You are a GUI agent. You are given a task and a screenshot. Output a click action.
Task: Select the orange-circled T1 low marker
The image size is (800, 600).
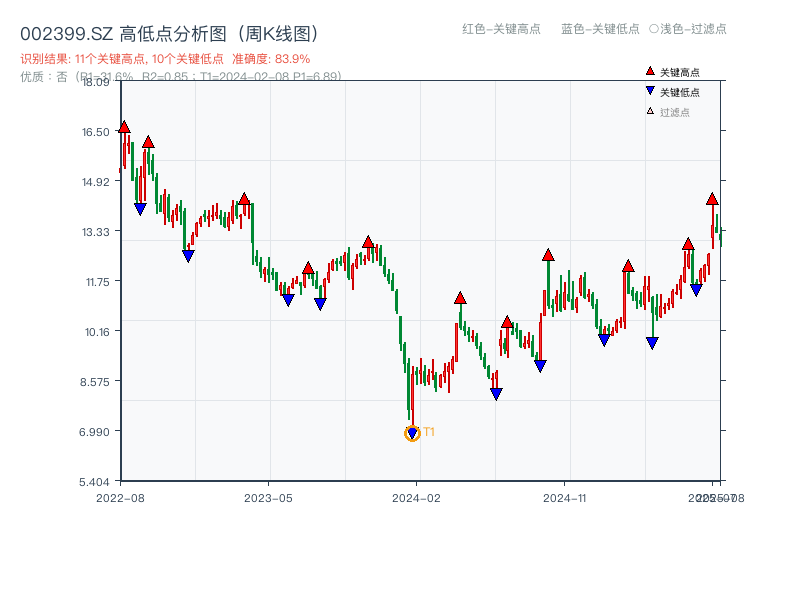pos(412,433)
